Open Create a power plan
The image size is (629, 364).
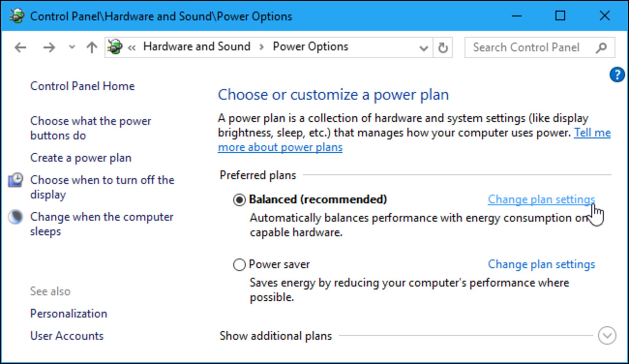click(x=80, y=158)
